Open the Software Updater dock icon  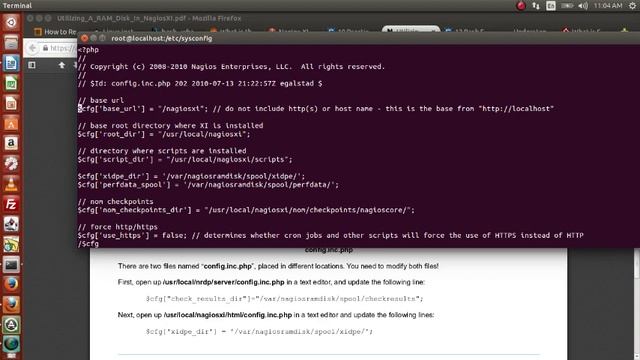(11, 325)
